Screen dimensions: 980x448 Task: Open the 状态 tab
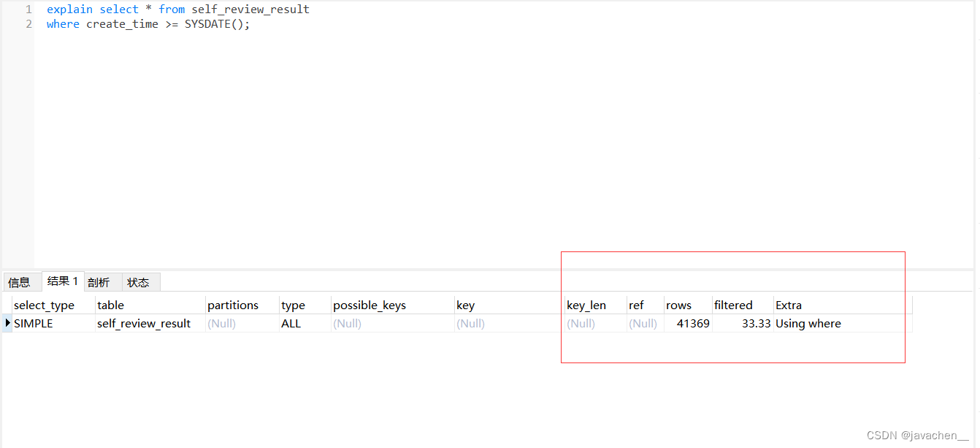(x=140, y=281)
